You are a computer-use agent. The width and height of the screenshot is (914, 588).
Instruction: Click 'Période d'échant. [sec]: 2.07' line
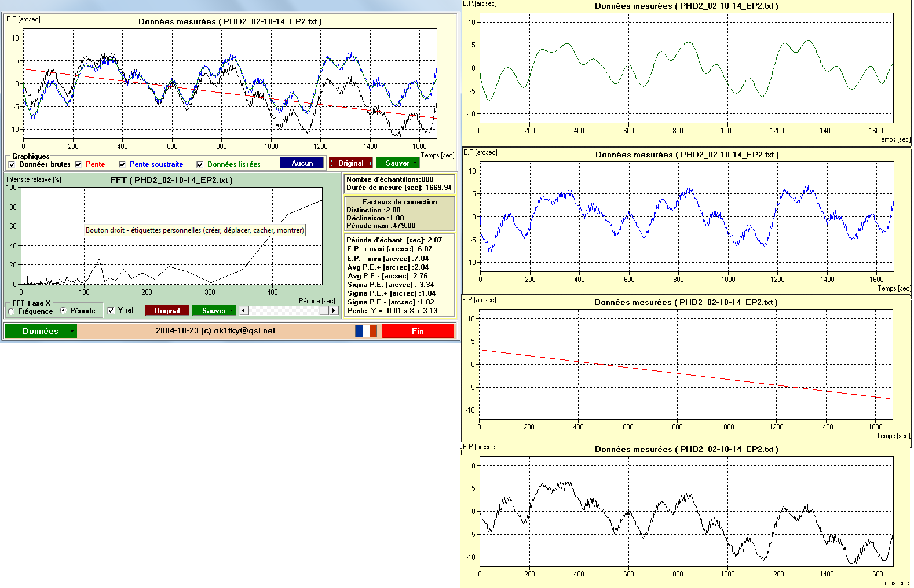click(x=394, y=240)
